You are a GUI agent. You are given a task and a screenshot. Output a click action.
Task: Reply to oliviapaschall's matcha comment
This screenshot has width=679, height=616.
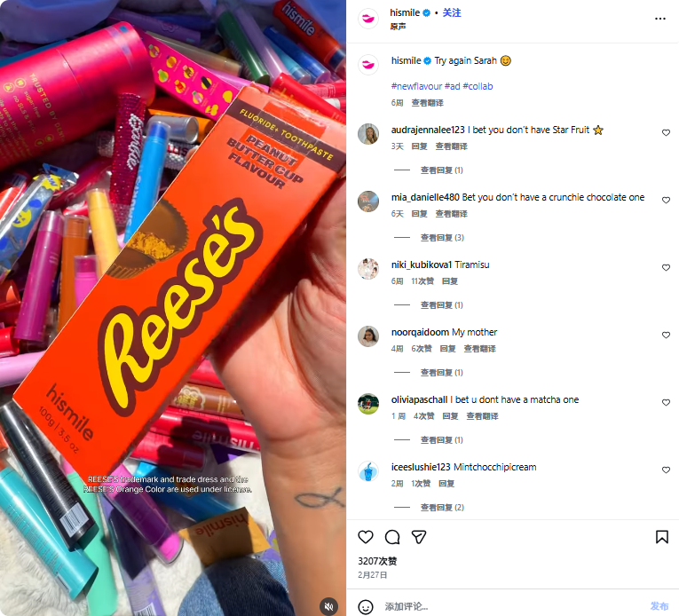450,416
